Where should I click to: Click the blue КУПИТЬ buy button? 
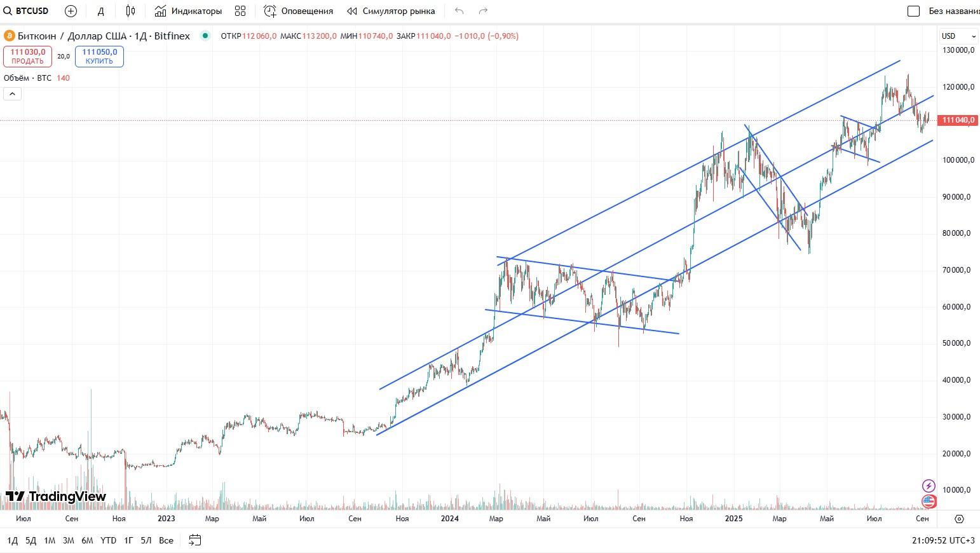(x=99, y=57)
